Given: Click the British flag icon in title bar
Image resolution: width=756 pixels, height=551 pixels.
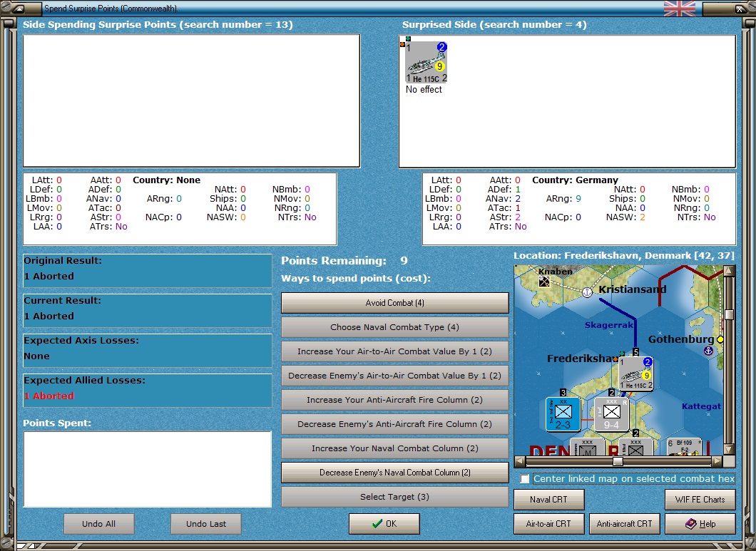Looking at the screenshot, I should pyautogui.click(x=679, y=9).
